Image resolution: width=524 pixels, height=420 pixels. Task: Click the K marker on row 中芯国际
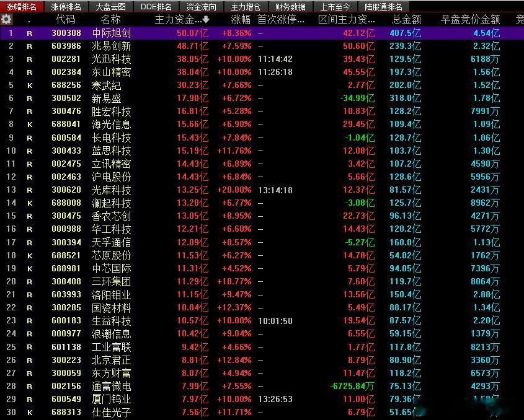[x=30, y=269]
